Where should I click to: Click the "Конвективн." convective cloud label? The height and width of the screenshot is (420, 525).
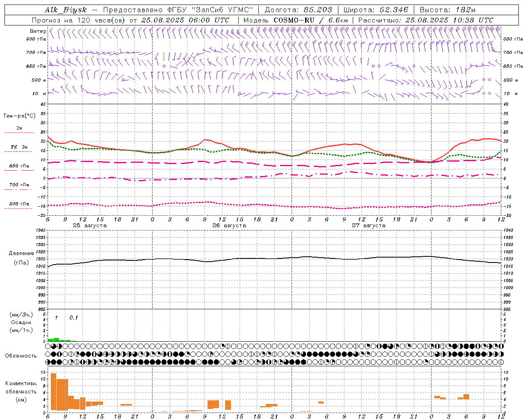[x=21, y=383]
